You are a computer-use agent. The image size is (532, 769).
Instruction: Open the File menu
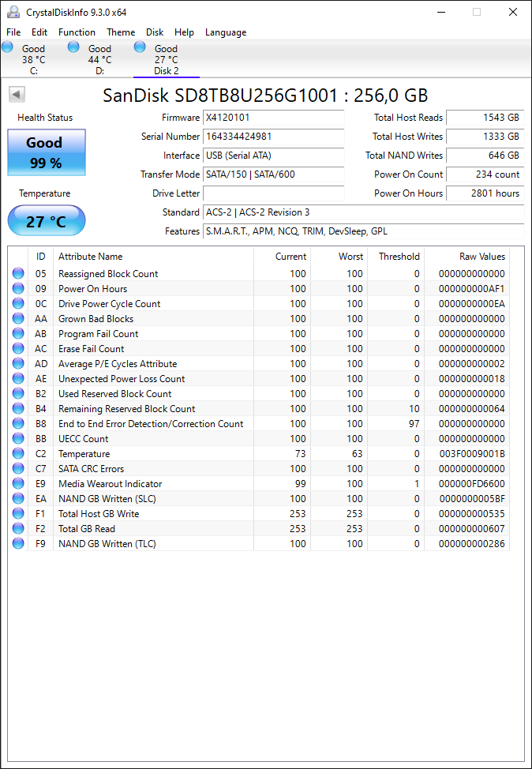click(x=13, y=32)
